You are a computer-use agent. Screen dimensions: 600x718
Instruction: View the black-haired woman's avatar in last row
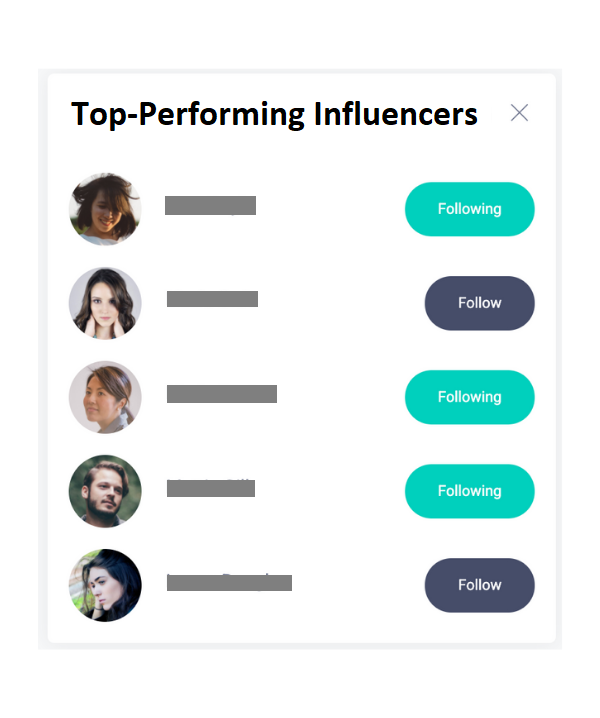[x=105, y=585]
